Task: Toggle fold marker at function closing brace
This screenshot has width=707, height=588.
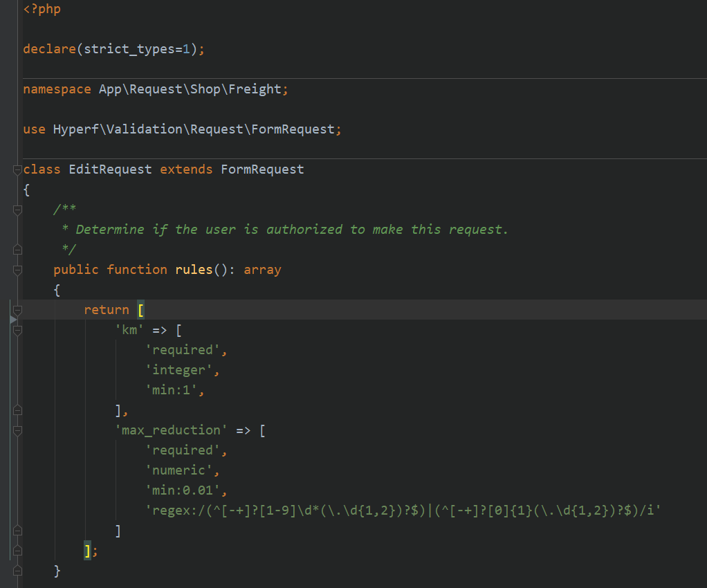Action: click(17, 571)
